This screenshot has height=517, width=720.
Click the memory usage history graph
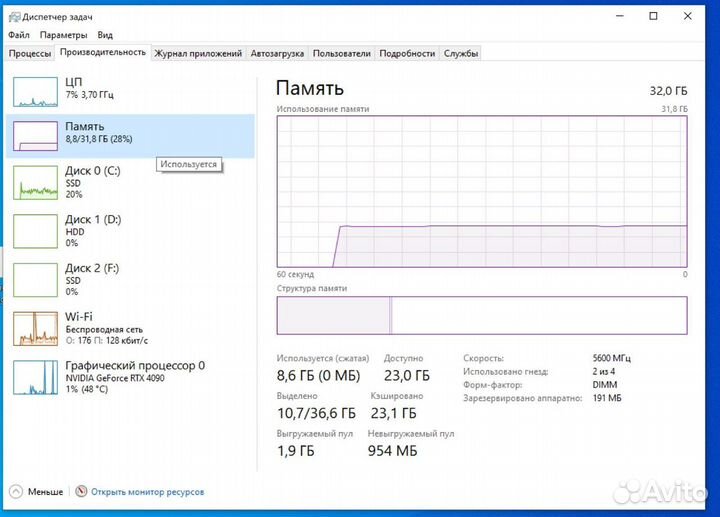click(x=482, y=191)
